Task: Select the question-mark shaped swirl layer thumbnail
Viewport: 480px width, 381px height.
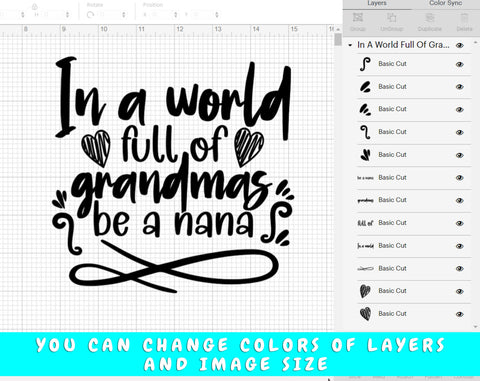Action: pyautogui.click(x=365, y=132)
